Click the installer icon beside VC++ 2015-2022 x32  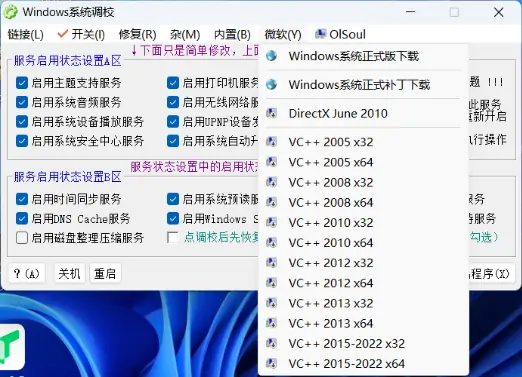[271, 343]
